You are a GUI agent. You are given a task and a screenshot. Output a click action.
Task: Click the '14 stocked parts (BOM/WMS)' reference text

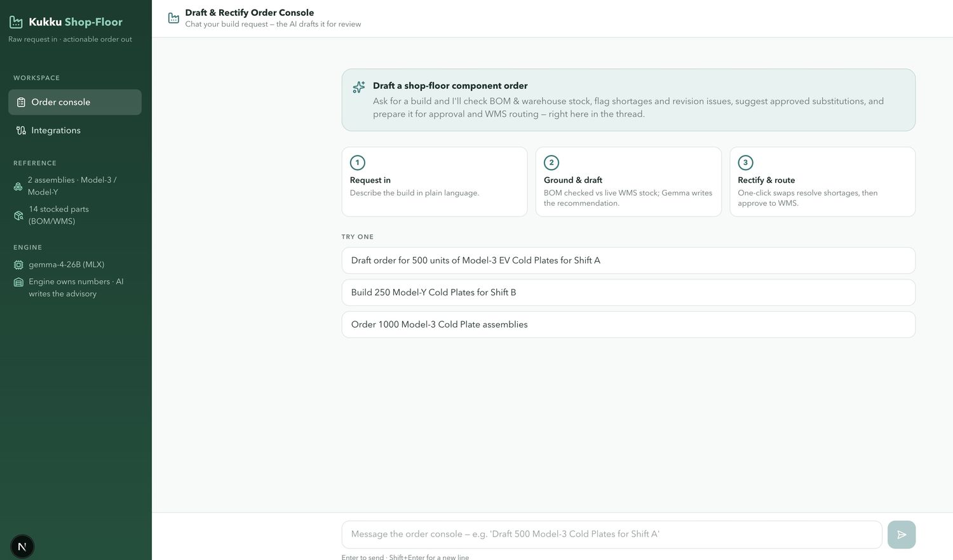(58, 215)
